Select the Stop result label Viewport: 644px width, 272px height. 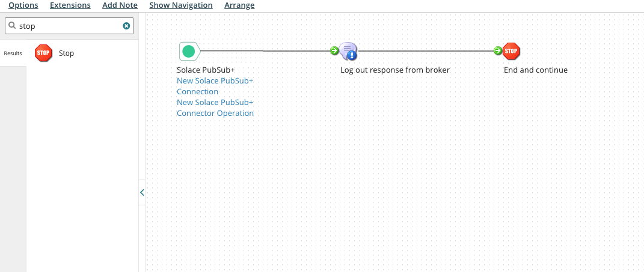pyautogui.click(x=67, y=53)
